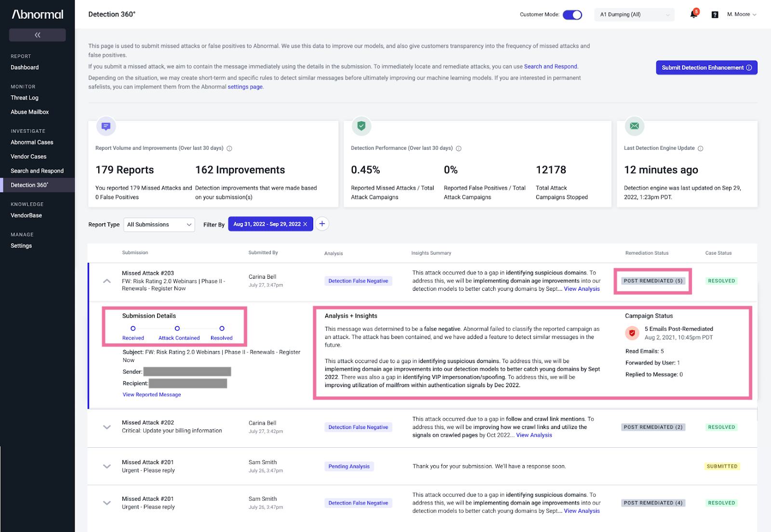The image size is (771, 532).
Task: Click the 12178 total campaigns figure
Action: point(551,170)
